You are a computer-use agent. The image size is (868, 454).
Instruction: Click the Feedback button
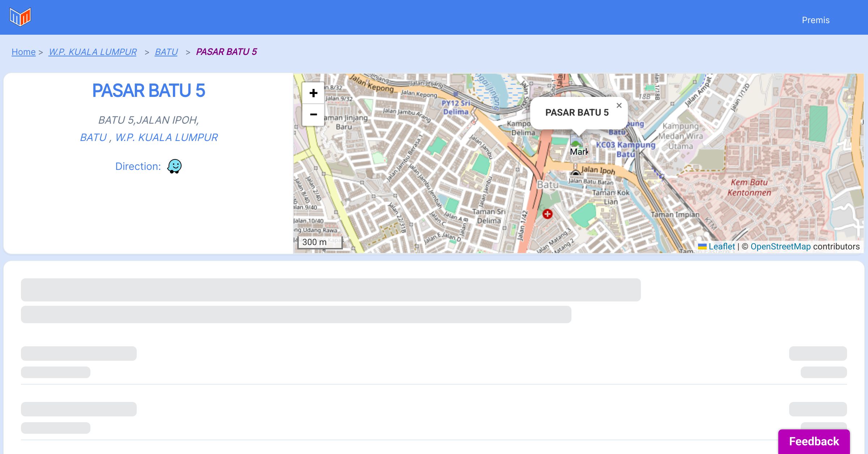(x=814, y=441)
